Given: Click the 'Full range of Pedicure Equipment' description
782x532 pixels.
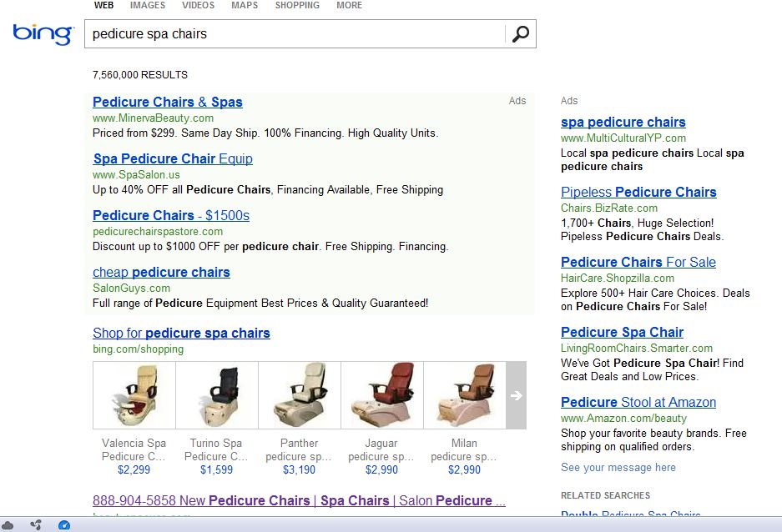Looking at the screenshot, I should coord(260,304).
